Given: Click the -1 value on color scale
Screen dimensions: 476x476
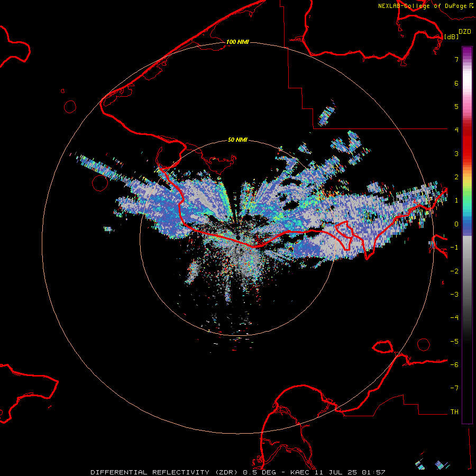Looking at the screenshot, I should (x=454, y=248).
